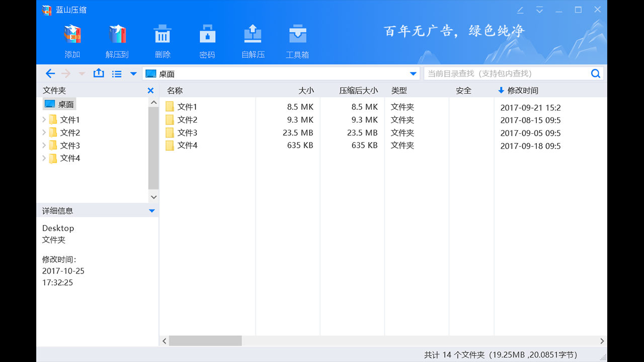Click the list view icon in navigation bar
This screenshot has height=362, width=644.
[117, 73]
